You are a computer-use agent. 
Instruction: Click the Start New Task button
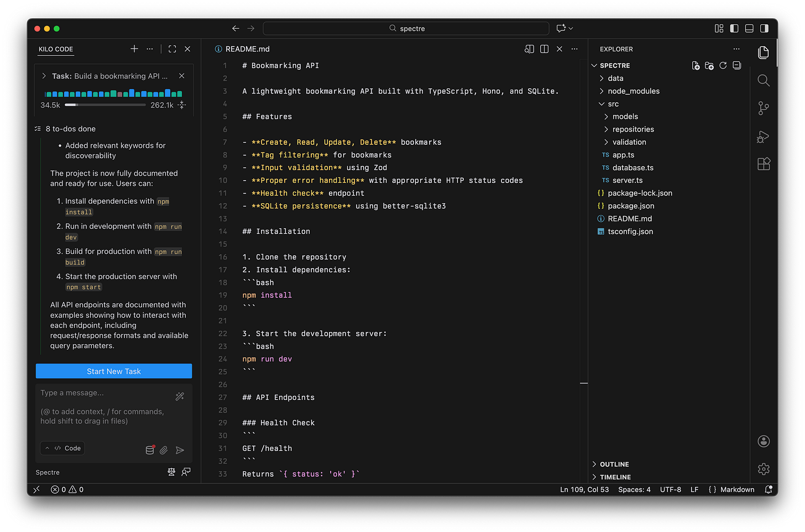(114, 371)
